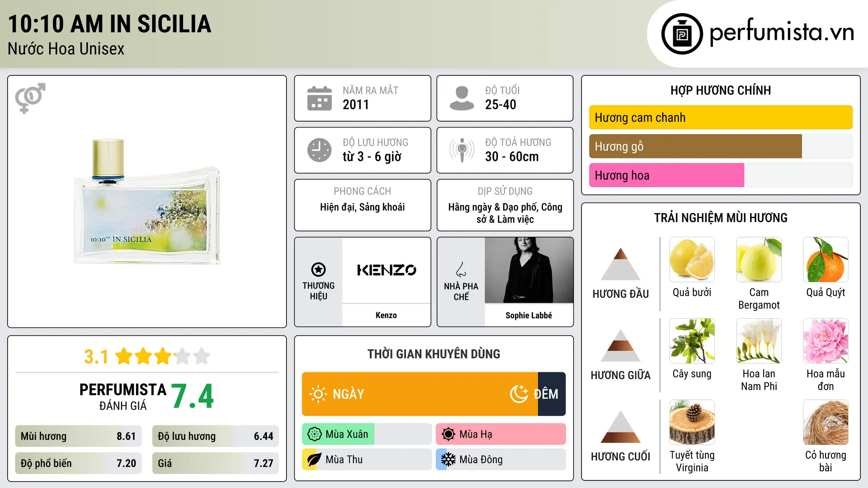Select the Hoa mẫu đơn peony image

coord(826,341)
